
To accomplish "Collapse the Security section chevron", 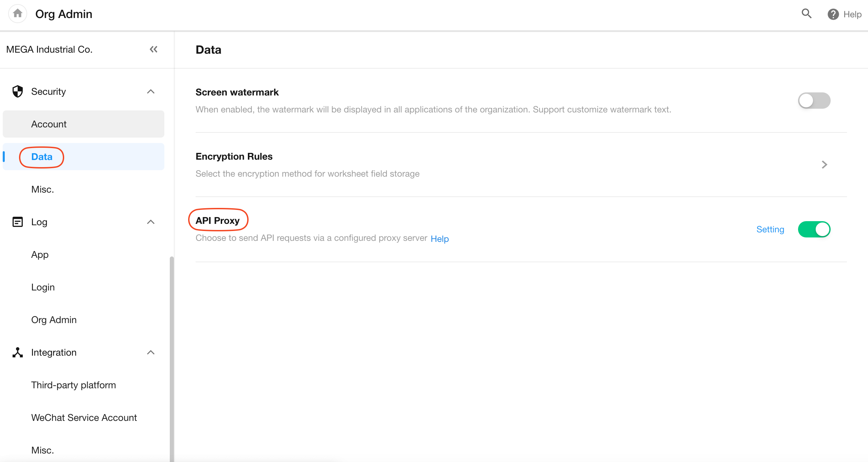I will pos(151,91).
